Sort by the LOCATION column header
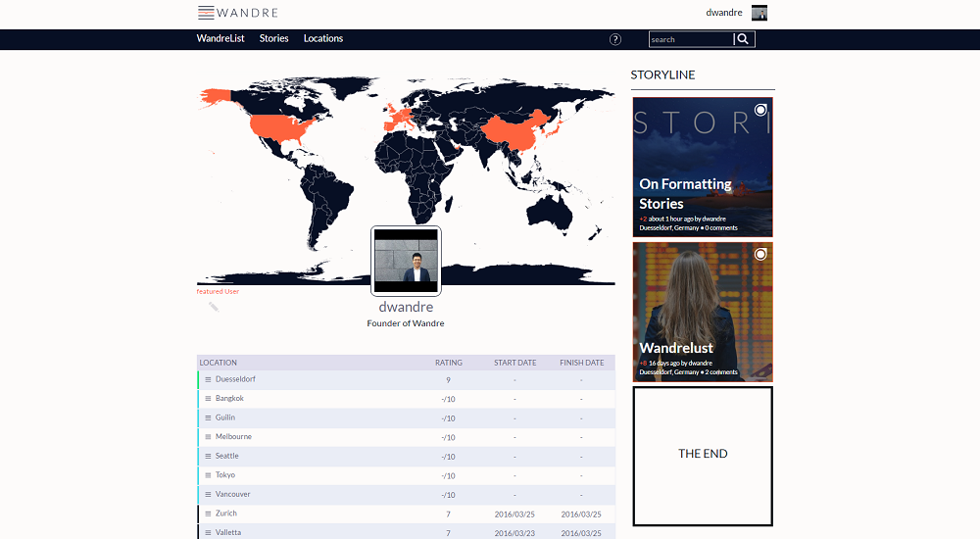Viewport: 980px width, 539px height. (219, 363)
